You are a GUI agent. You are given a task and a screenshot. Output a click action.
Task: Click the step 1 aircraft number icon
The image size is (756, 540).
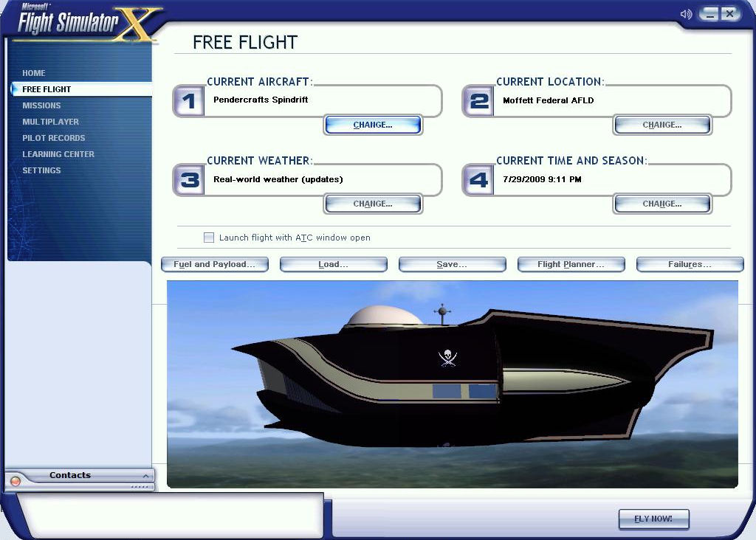[188, 100]
